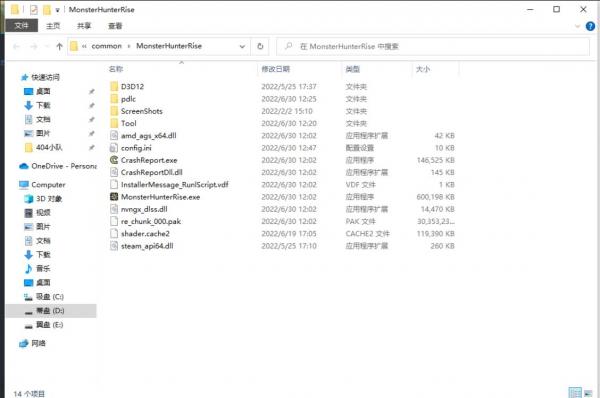
Task: Click the 600,198 KB size of MonsterHunterRise.exe
Action: [435, 197]
